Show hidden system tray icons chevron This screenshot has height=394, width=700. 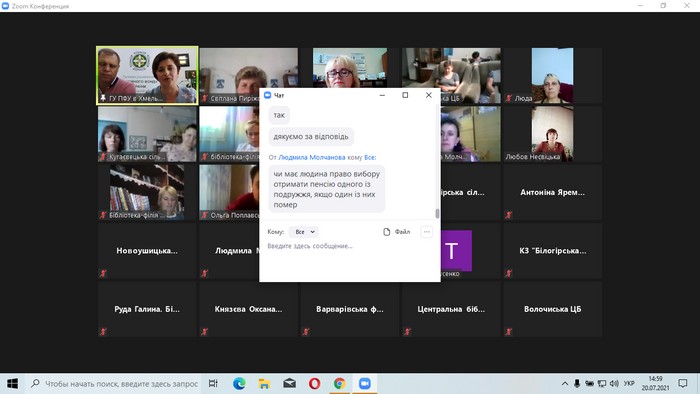[565, 383]
